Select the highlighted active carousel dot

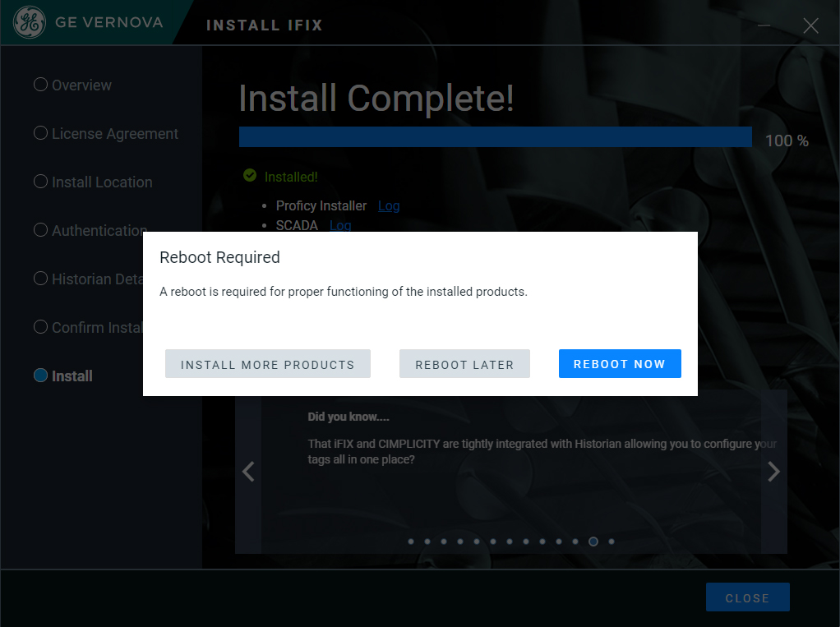tap(593, 542)
